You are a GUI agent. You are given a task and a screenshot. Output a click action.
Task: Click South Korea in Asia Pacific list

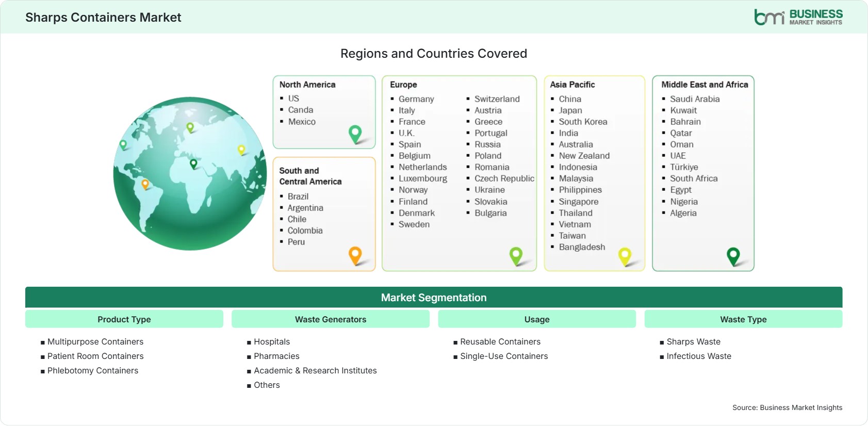tap(583, 122)
